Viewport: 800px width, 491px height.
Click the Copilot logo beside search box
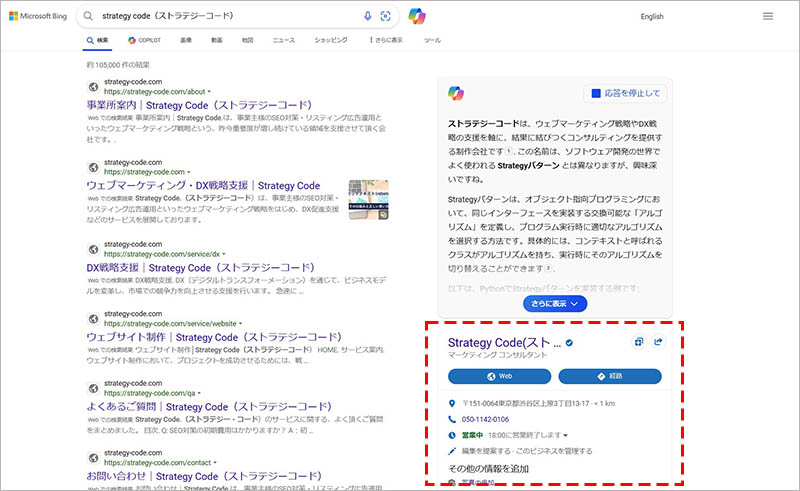420,17
